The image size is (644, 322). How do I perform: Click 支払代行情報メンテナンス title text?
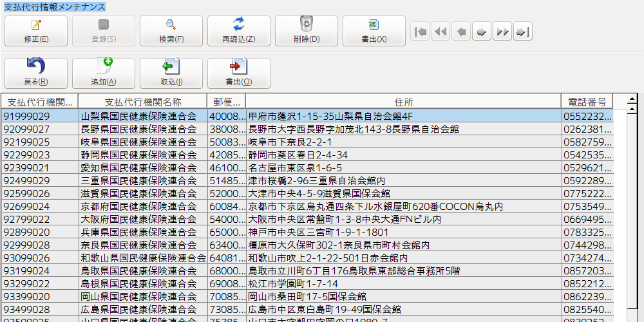55,7
